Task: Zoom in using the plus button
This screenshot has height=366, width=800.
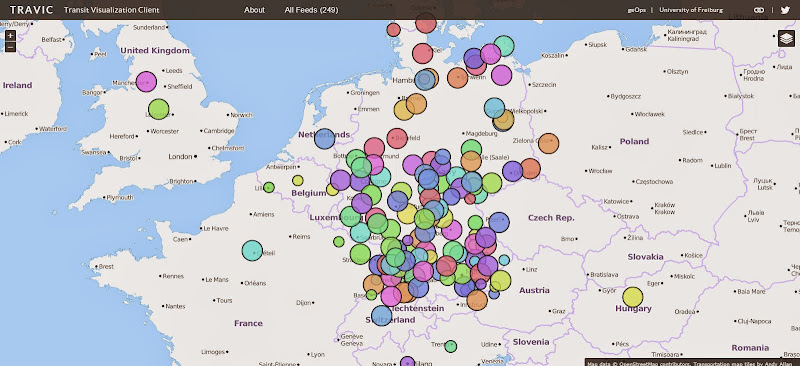Action: point(10,36)
